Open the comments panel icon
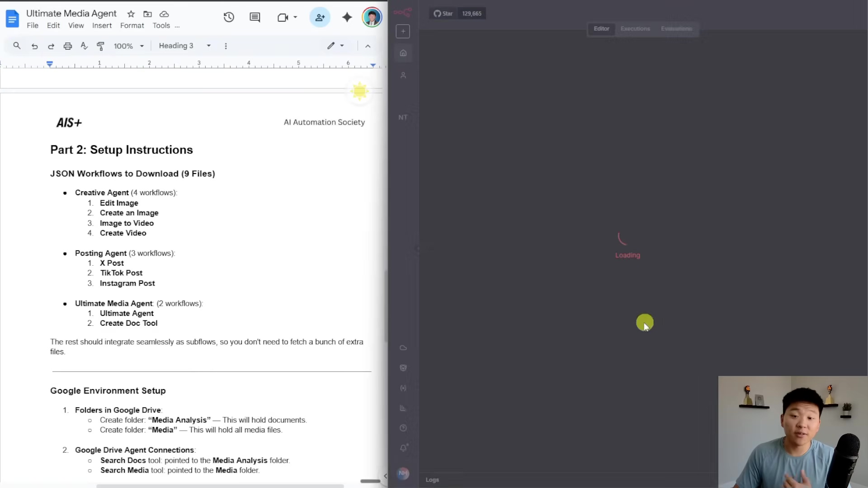This screenshot has height=488, width=868. 255,18
